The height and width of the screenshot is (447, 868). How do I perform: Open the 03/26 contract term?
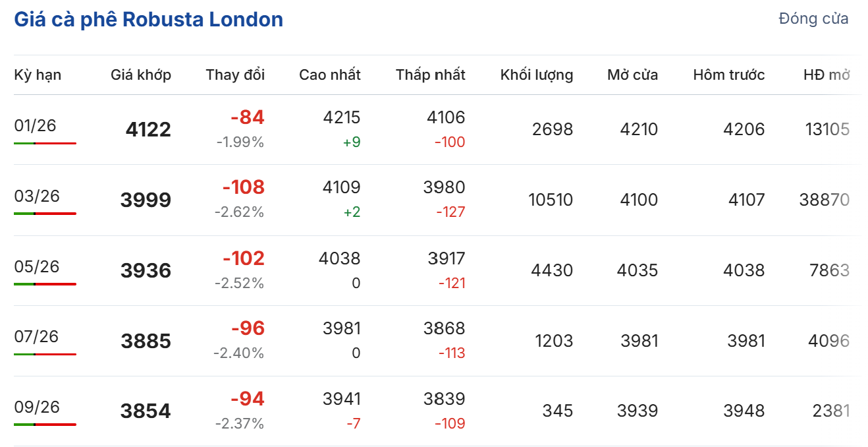(x=37, y=196)
